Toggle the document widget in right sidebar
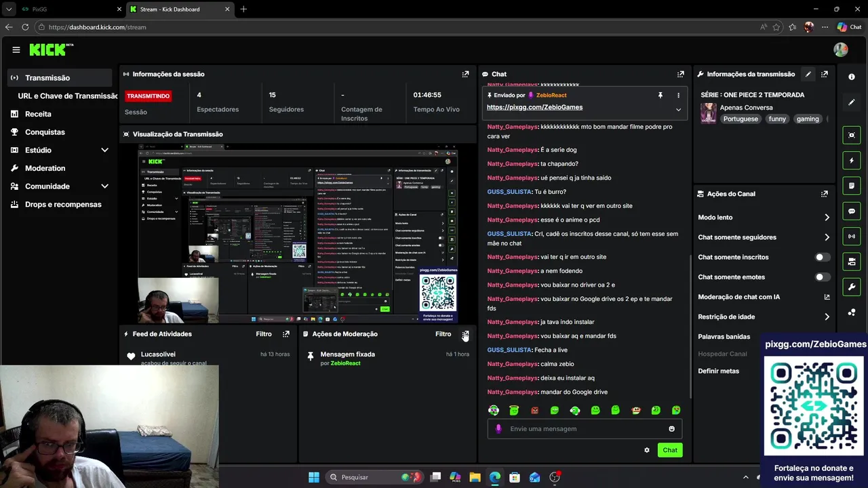The width and height of the screenshot is (868, 488). coord(852,186)
